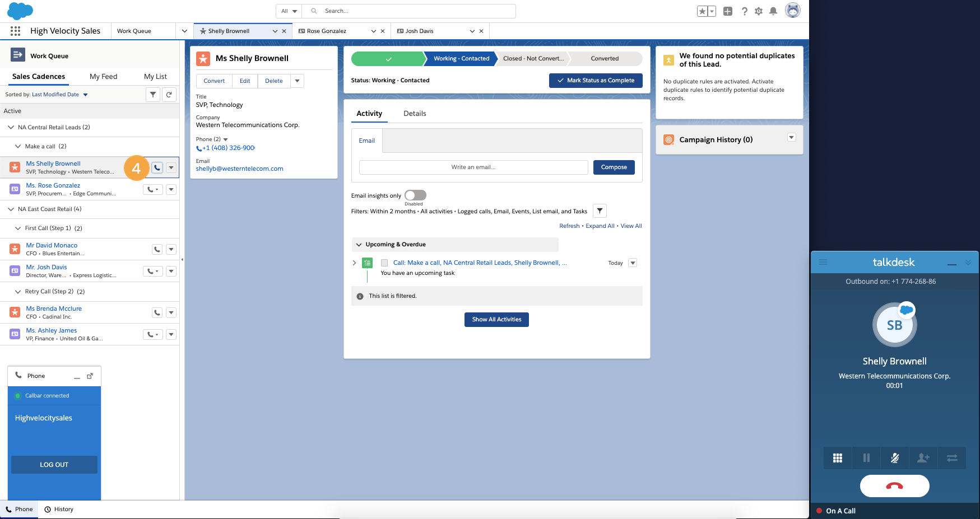Viewport: 980px width, 519px height.
Task: Click the Write an email field
Action: pyautogui.click(x=473, y=167)
